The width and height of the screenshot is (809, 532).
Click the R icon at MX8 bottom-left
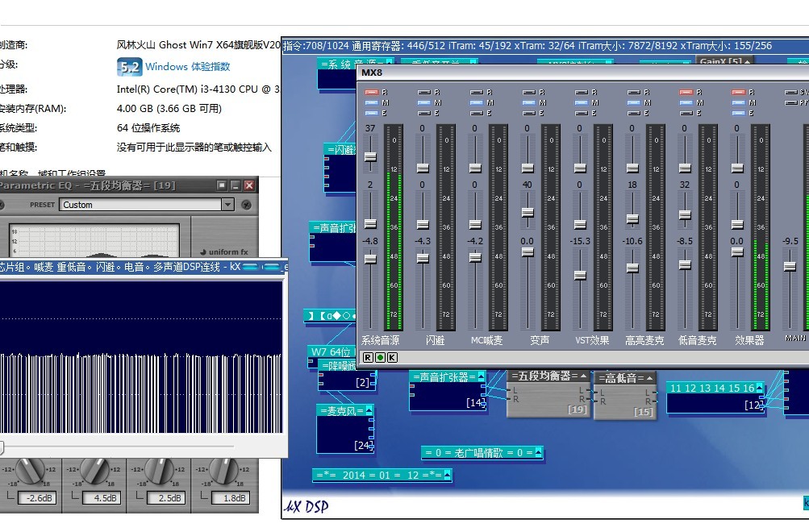pyautogui.click(x=368, y=357)
